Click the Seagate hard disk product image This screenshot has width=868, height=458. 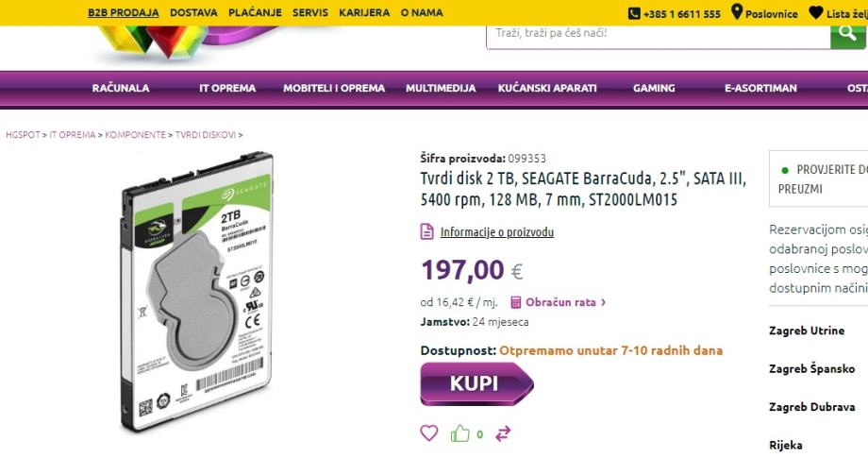tap(197, 291)
